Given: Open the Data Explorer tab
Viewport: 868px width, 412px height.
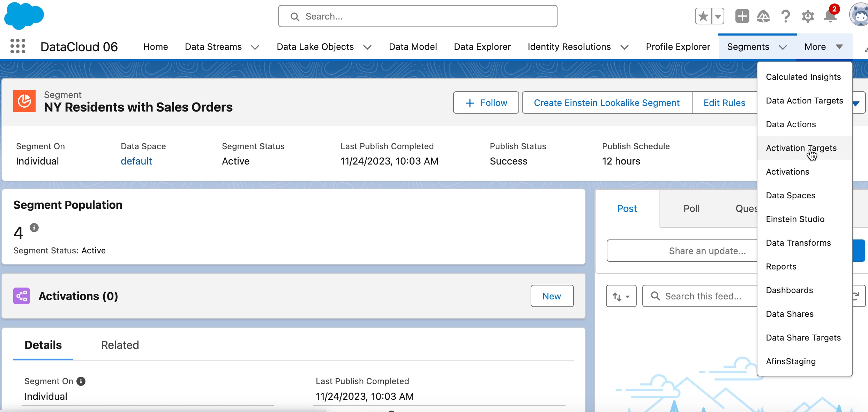Looking at the screenshot, I should click(482, 47).
